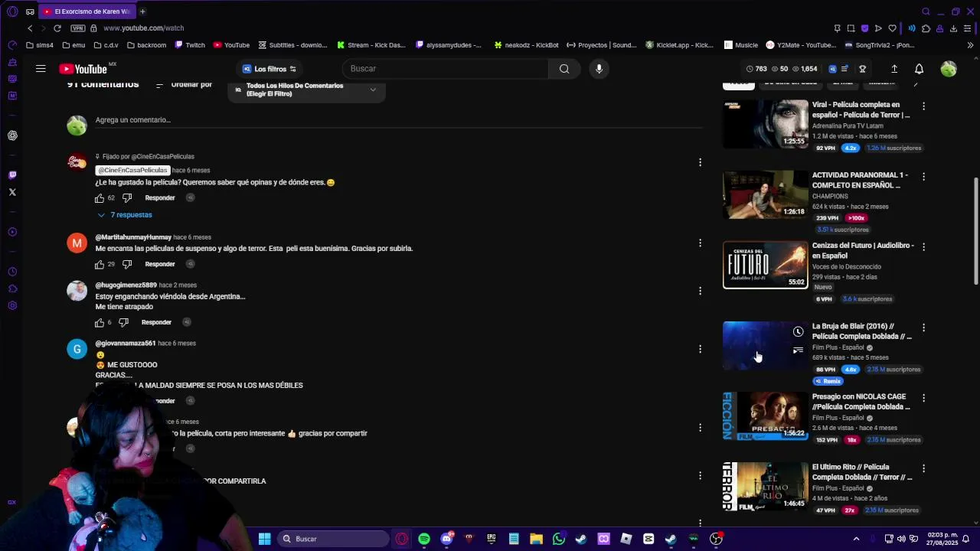980x551 pixels.
Task: Dislike the MartitahunmayHunmay comment
Action: [x=127, y=264]
